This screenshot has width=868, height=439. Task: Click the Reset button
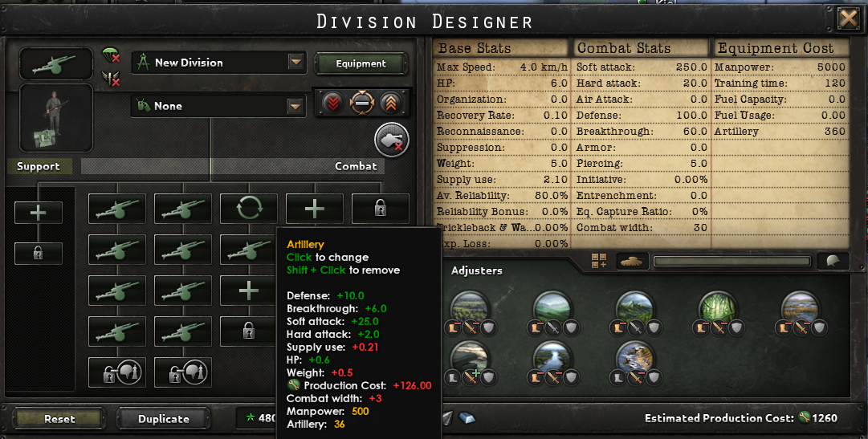coord(59,418)
